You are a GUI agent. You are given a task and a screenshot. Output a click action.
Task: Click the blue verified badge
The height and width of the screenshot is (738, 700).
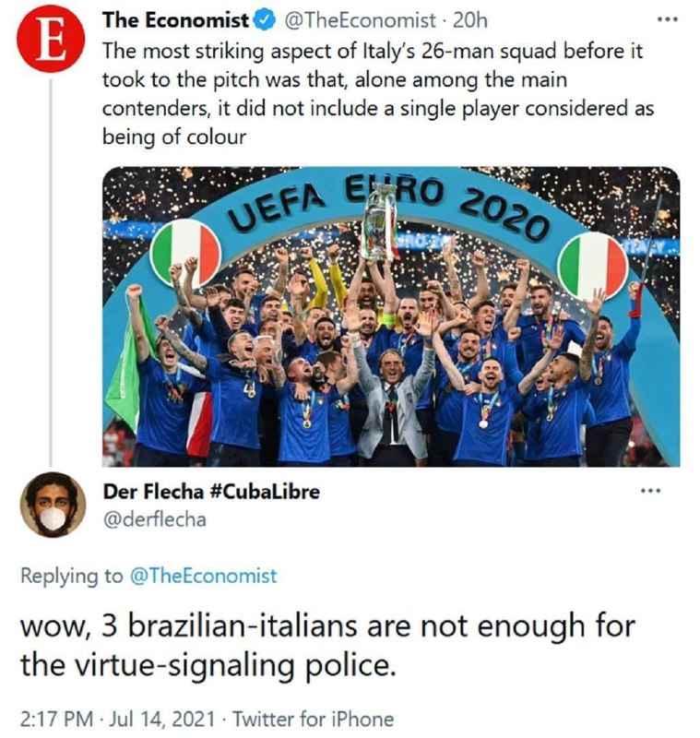click(263, 20)
